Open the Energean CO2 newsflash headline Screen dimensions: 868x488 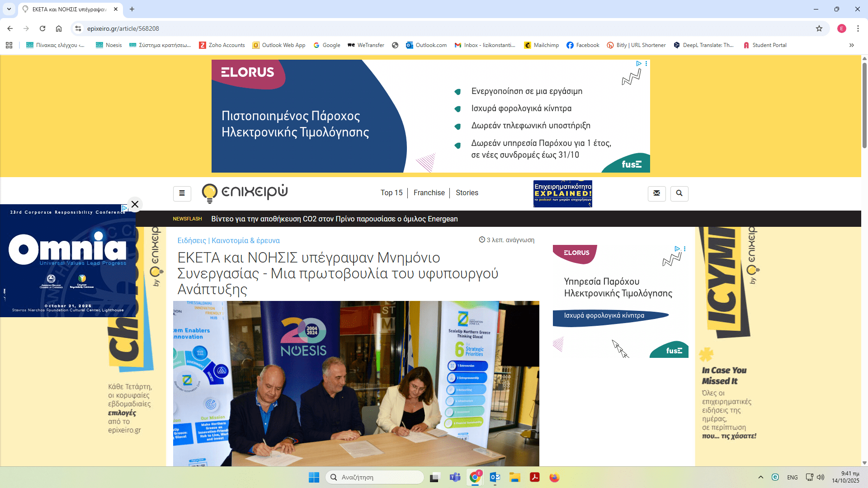click(334, 219)
